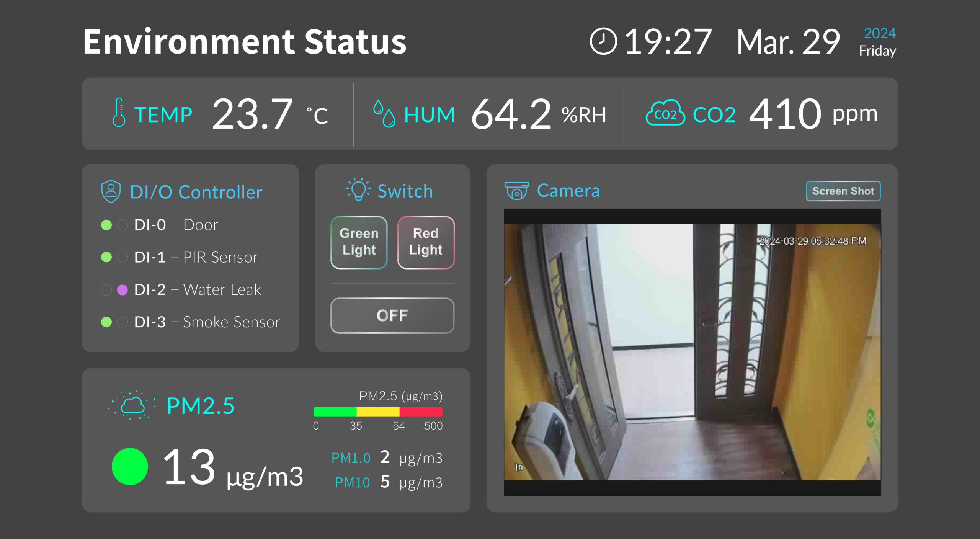Click the large green PM2.5 status circle
Image resolution: width=980 pixels, height=539 pixels.
(130, 466)
